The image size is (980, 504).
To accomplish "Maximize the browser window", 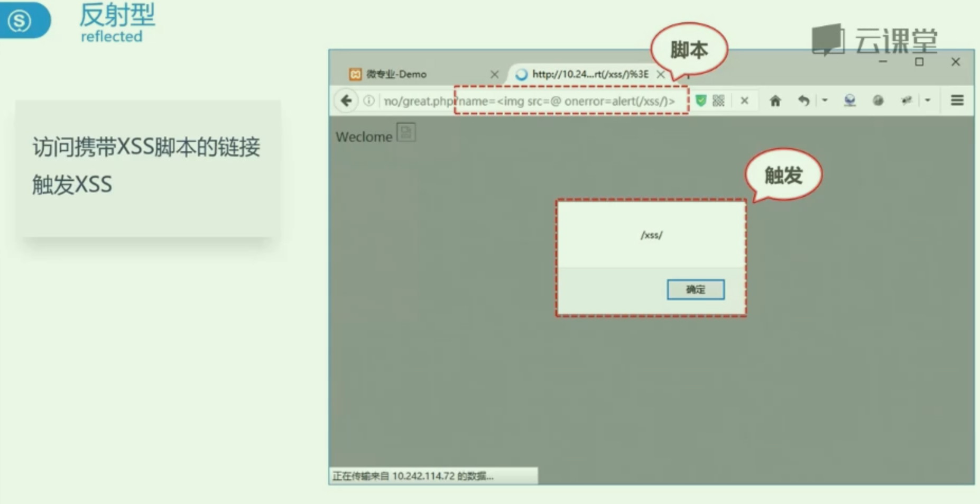I will [x=919, y=62].
